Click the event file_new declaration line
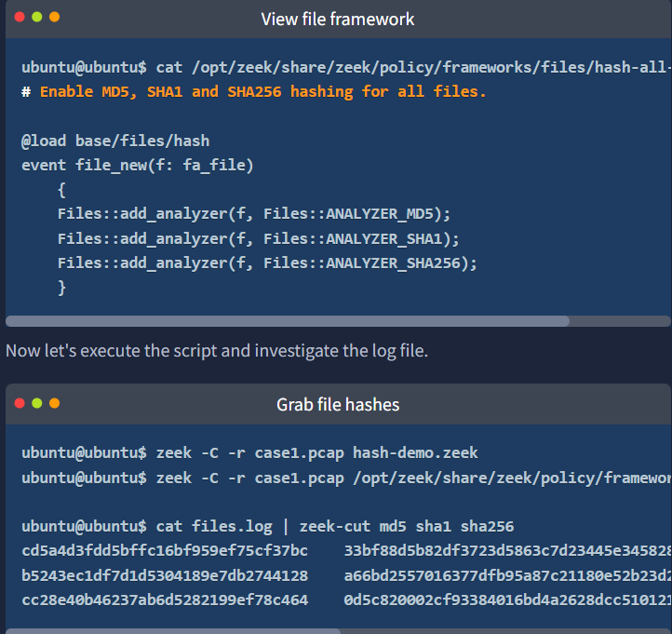The height and width of the screenshot is (634, 672). pyautogui.click(x=137, y=165)
